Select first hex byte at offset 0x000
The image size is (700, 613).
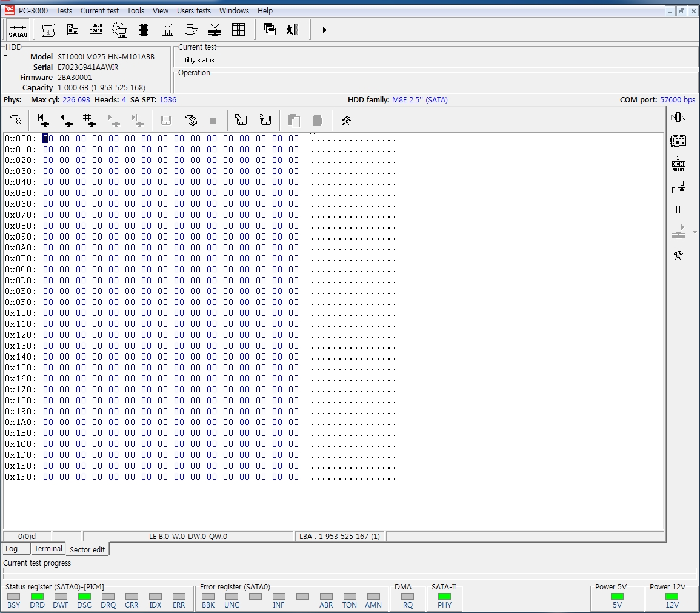pyautogui.click(x=48, y=138)
